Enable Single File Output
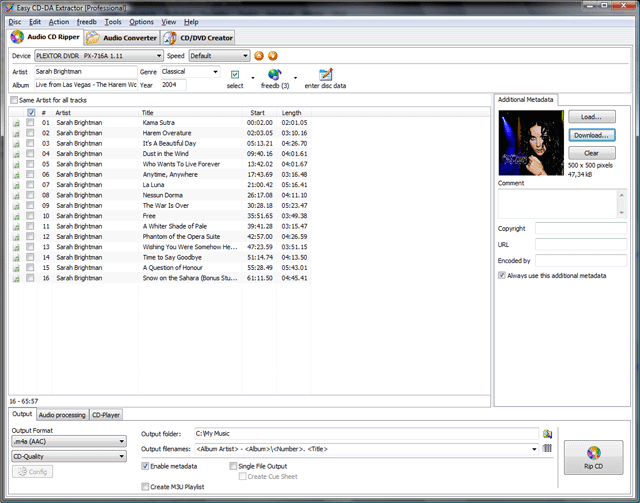640x503 pixels. pyautogui.click(x=233, y=466)
